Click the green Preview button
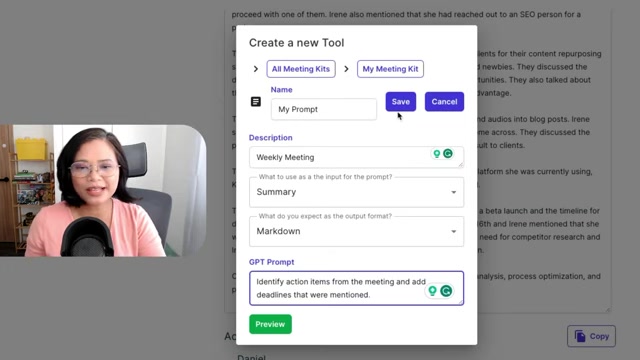This screenshot has height=360, width=640. [270, 324]
